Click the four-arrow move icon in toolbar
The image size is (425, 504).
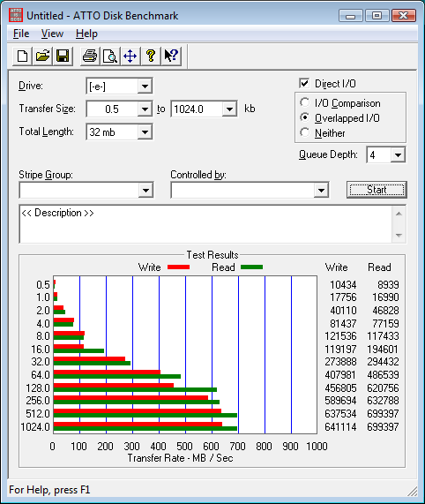130,56
